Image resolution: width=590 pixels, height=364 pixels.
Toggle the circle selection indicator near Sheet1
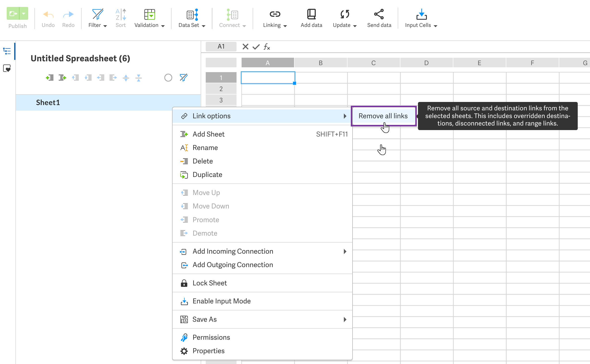tap(168, 77)
